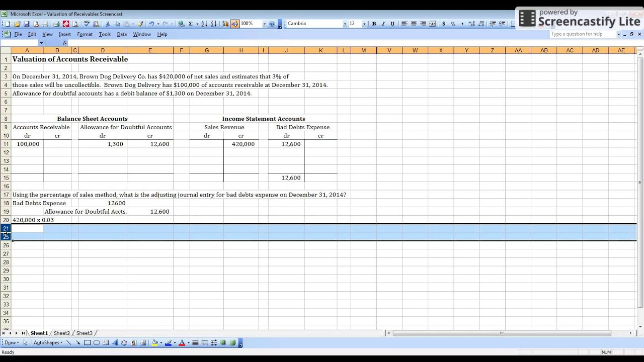Expand the Name Box dropdown

click(41, 43)
